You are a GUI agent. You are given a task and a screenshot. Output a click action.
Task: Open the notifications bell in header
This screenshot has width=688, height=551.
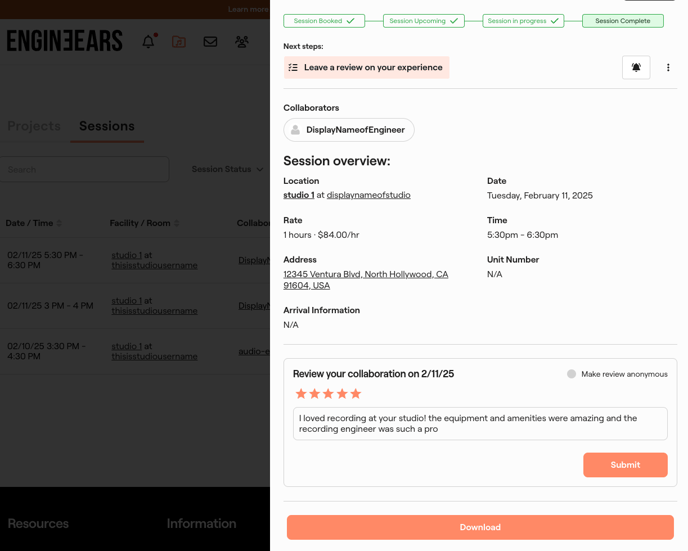click(x=148, y=42)
